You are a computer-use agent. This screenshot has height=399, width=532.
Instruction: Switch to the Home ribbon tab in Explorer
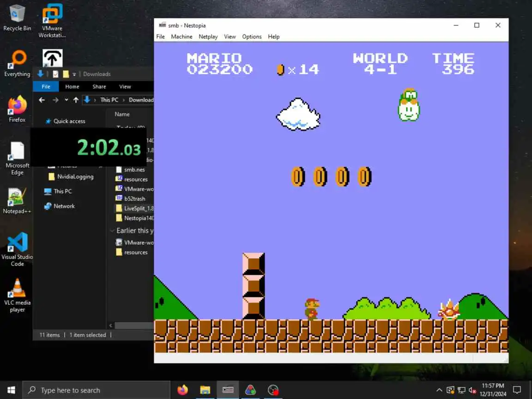72,86
